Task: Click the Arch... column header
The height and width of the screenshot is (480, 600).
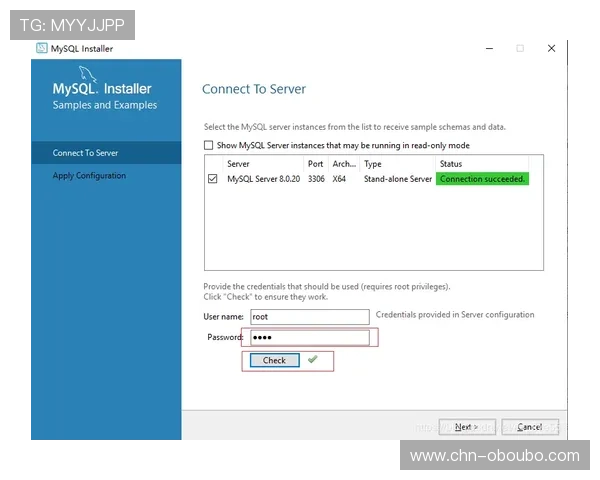Action: (344, 164)
